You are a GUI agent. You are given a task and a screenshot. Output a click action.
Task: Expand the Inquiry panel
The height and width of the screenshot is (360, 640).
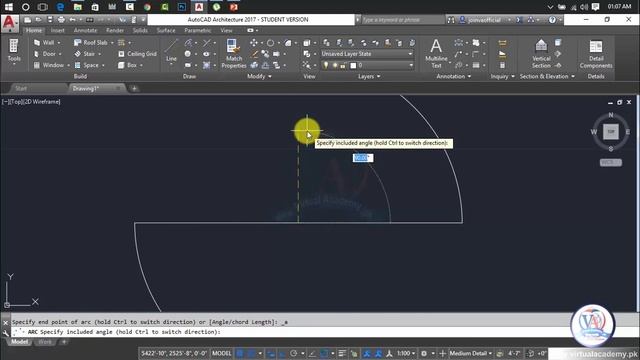pyautogui.click(x=502, y=76)
